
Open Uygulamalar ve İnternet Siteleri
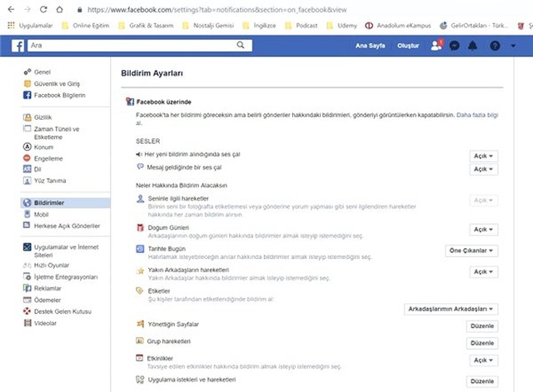pyautogui.click(x=61, y=251)
